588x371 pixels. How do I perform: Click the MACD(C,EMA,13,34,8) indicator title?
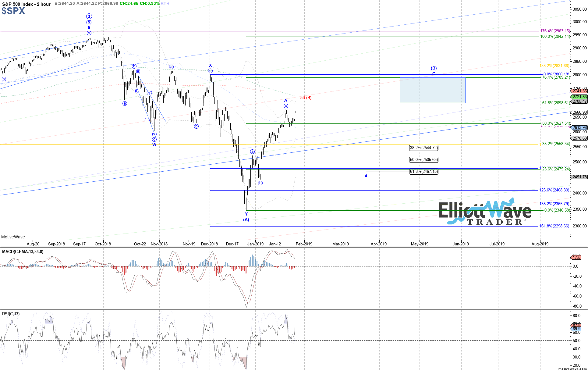click(x=23, y=251)
